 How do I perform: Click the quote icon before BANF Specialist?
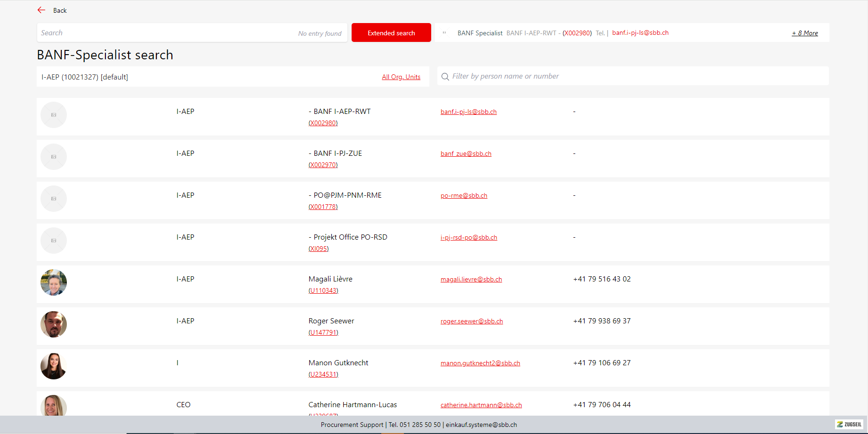click(444, 33)
